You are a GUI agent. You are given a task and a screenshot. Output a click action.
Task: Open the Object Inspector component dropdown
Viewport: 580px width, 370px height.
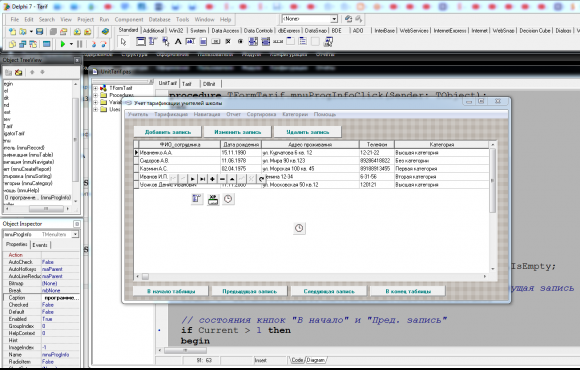(x=75, y=234)
